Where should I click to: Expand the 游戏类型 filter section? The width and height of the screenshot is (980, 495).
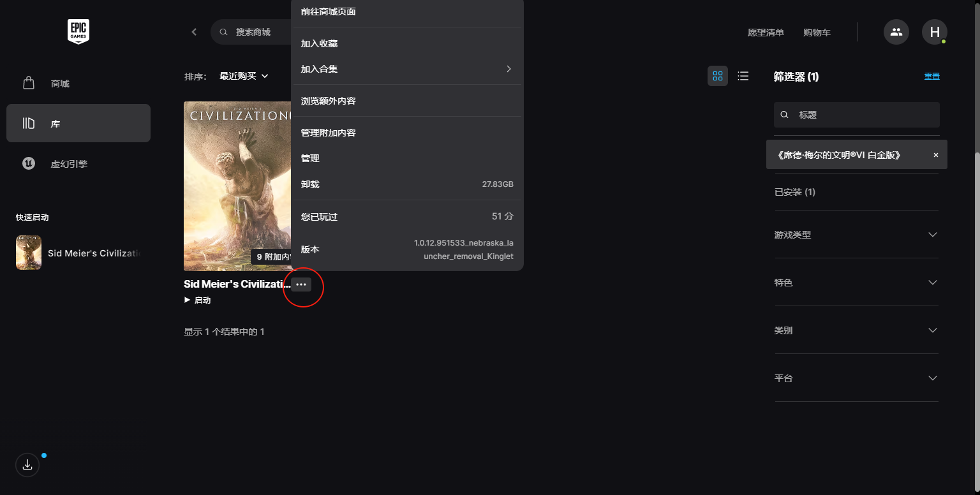tap(856, 235)
